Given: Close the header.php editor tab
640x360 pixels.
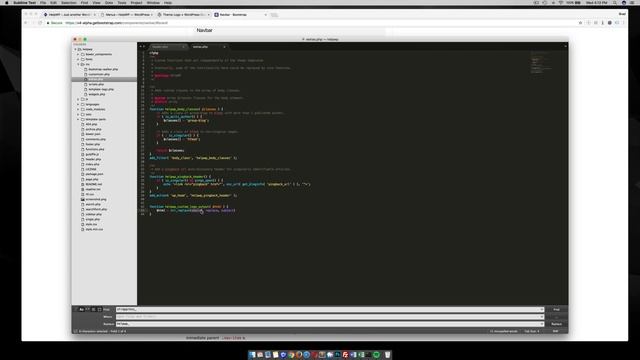Looking at the screenshot, I should 184,47.
